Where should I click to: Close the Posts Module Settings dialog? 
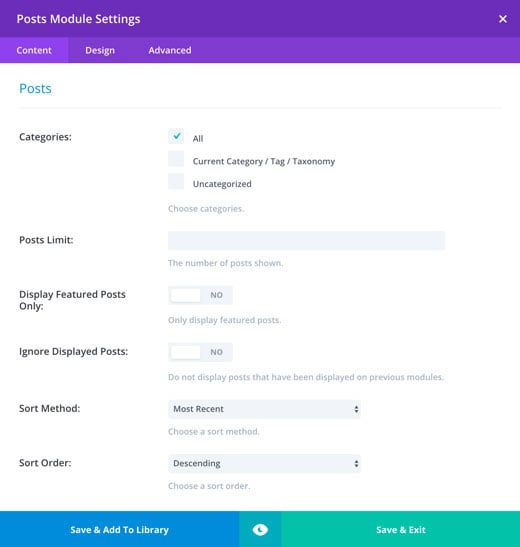[503, 19]
